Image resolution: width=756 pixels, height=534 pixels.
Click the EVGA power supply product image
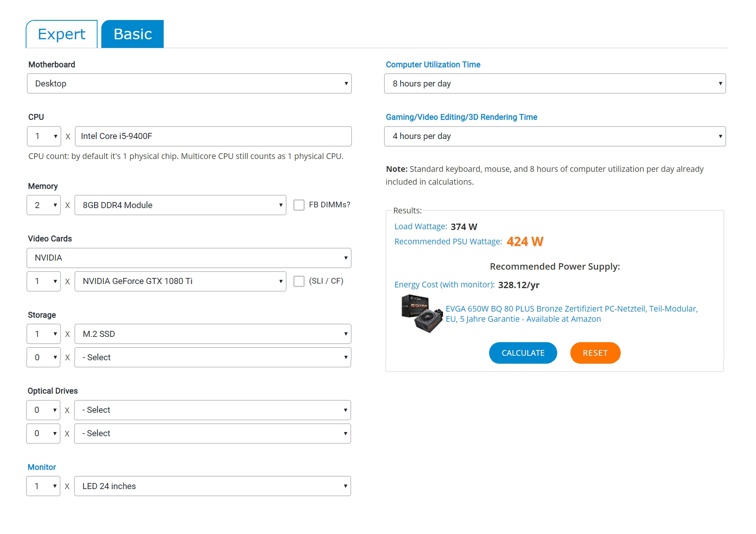[x=422, y=313]
